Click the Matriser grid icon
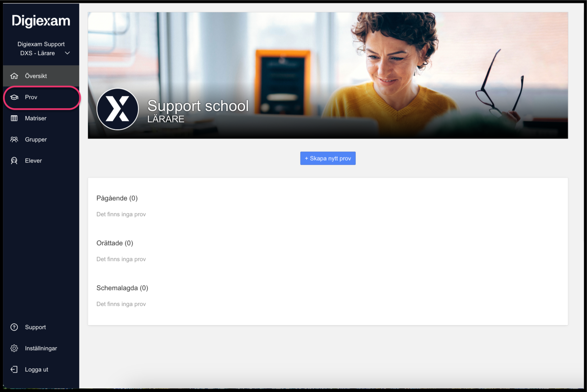Image resolution: width=587 pixels, height=392 pixels. click(x=14, y=118)
